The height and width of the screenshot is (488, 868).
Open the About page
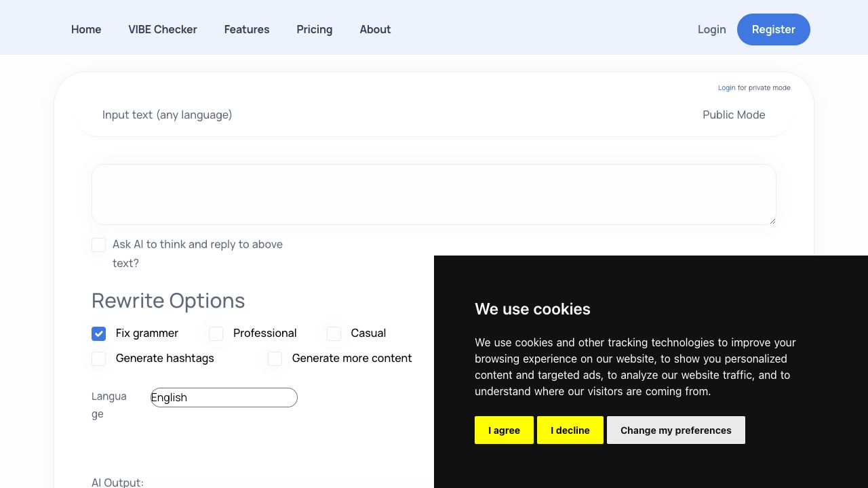(375, 30)
